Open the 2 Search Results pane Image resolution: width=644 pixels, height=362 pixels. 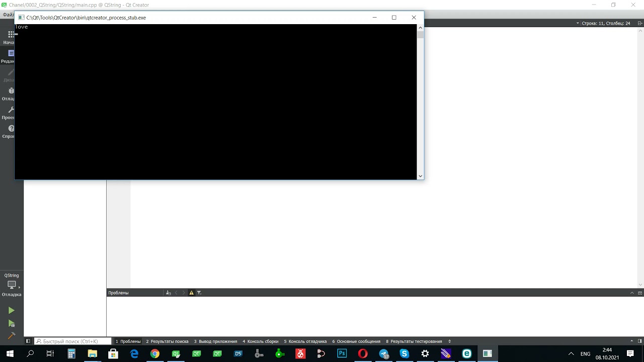pos(168,341)
